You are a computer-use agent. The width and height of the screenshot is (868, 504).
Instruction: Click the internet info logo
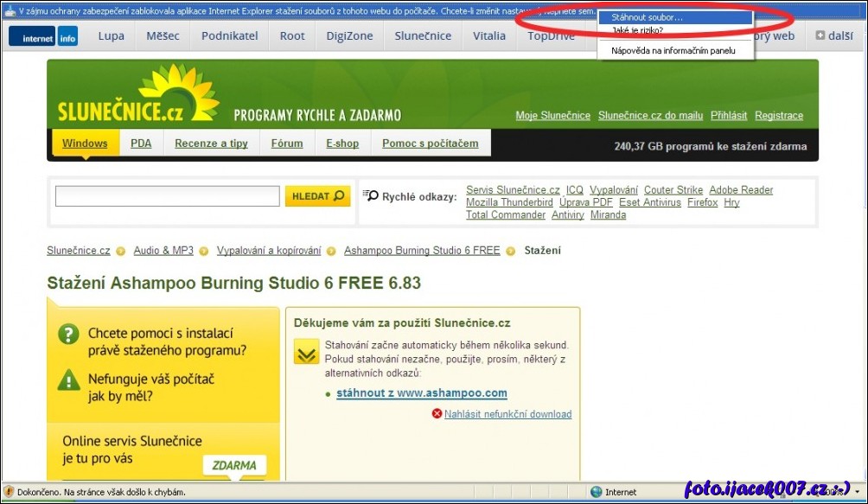42,37
